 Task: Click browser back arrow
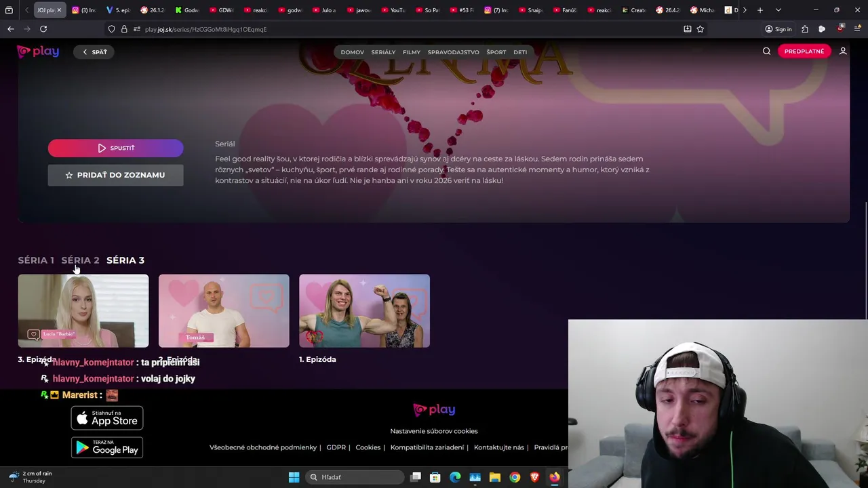pos(11,29)
